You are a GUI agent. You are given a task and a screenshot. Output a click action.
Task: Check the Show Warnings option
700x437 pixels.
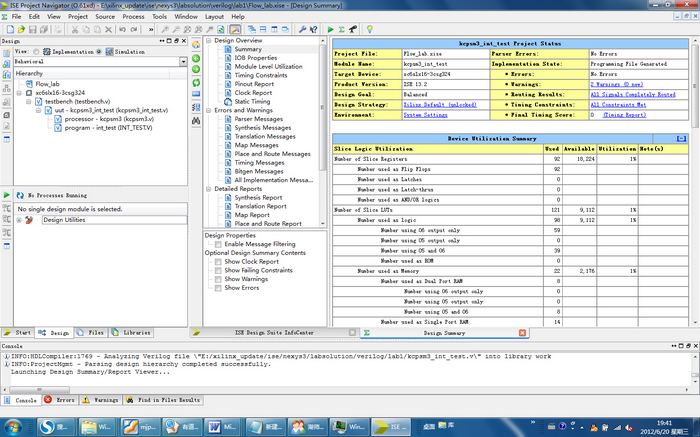pyautogui.click(x=218, y=279)
